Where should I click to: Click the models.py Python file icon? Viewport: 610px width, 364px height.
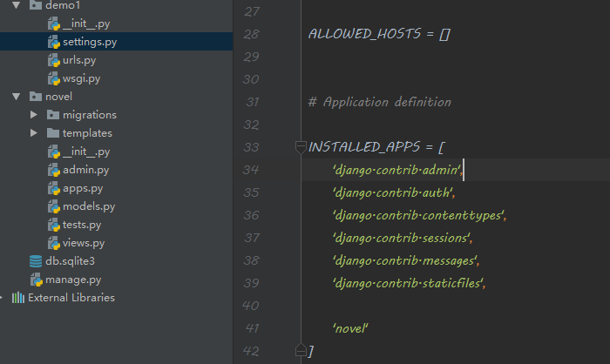point(53,206)
